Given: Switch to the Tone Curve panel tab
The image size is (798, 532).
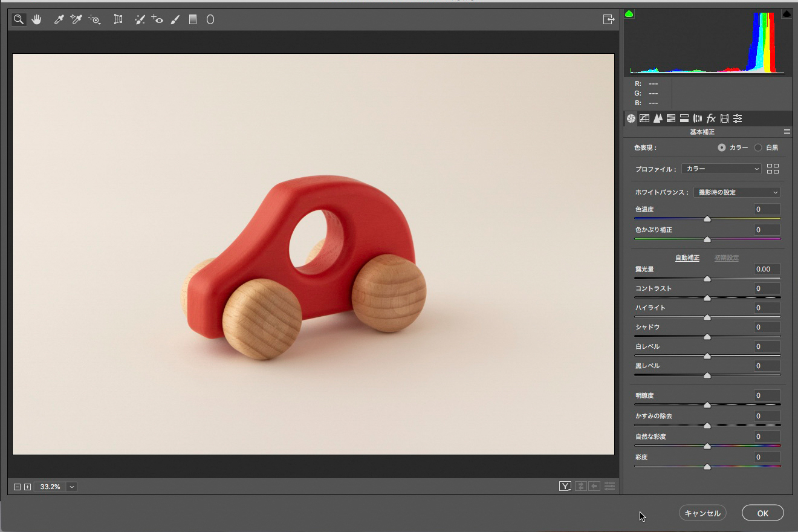Looking at the screenshot, I should pyautogui.click(x=644, y=118).
